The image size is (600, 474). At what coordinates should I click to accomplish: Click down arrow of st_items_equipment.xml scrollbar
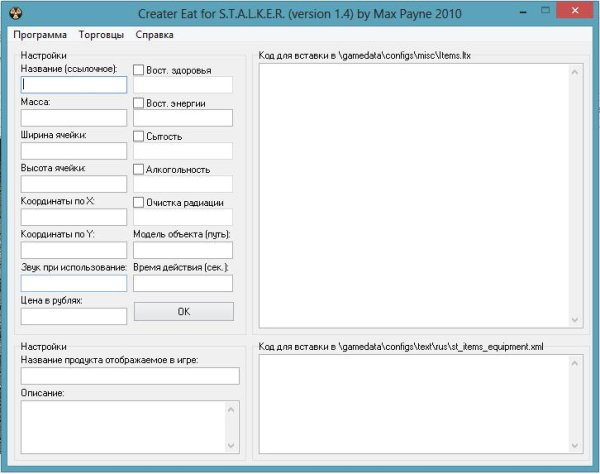click(575, 445)
